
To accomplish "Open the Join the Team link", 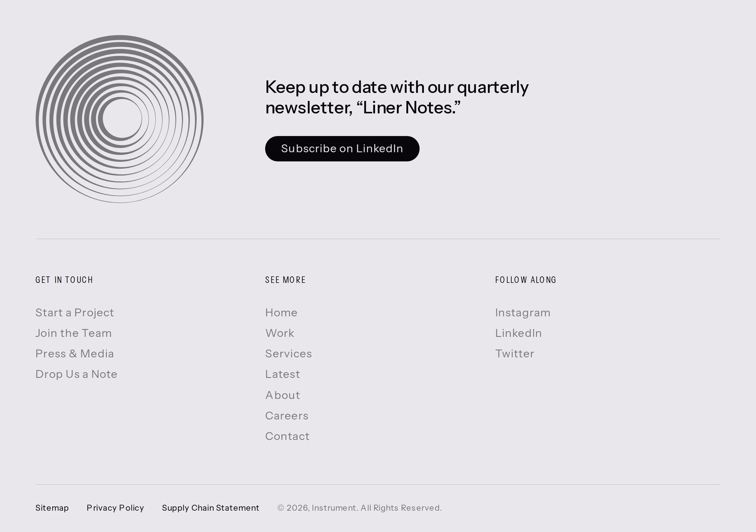I will 74,333.
